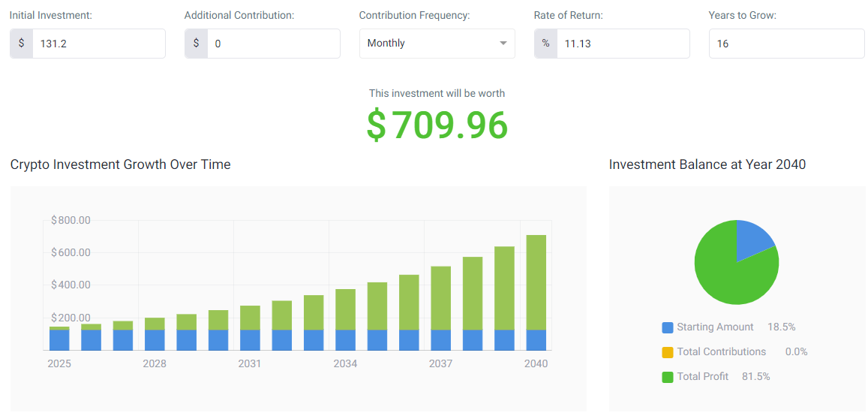Click 'Investment Balance at Year 2040' heading
The height and width of the screenshot is (416, 868).
click(x=707, y=164)
